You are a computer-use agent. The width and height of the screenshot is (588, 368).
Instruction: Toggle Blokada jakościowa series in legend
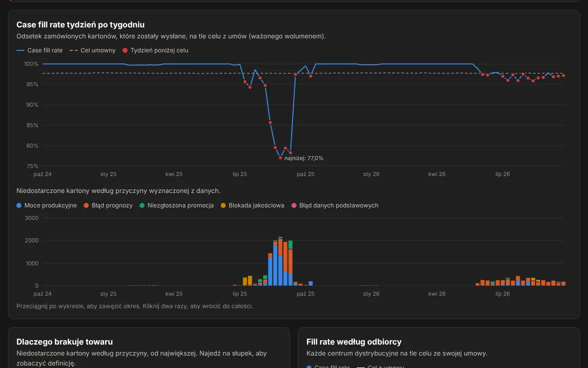coord(252,205)
